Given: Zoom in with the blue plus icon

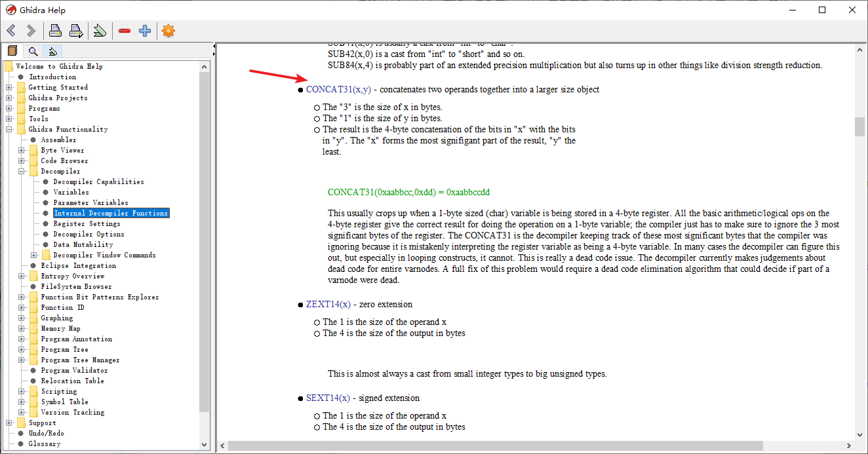Looking at the screenshot, I should (x=145, y=31).
